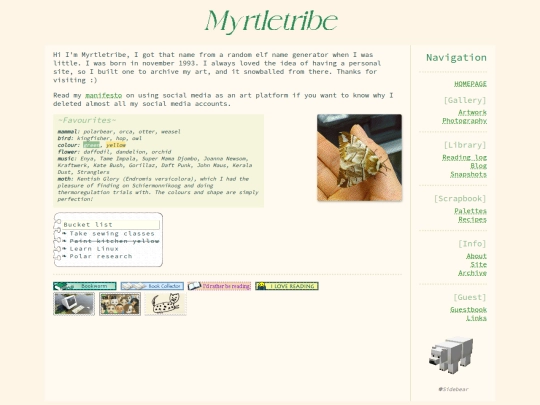Click the highlighted yellow colour word
Screen dimensions: 540x405
coord(116,145)
